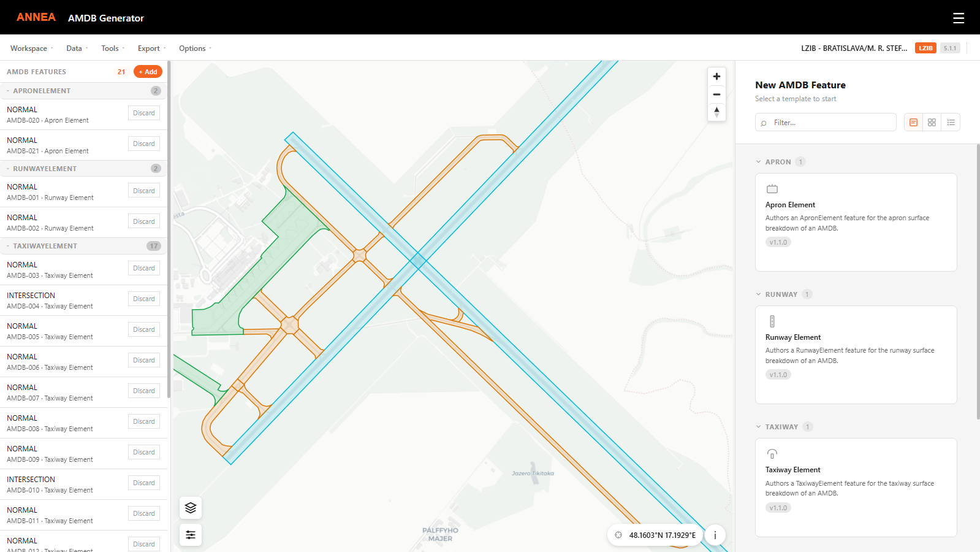Select the AMDB-021 Apron Element row
Screen dimensions: 980x552
coord(83,145)
